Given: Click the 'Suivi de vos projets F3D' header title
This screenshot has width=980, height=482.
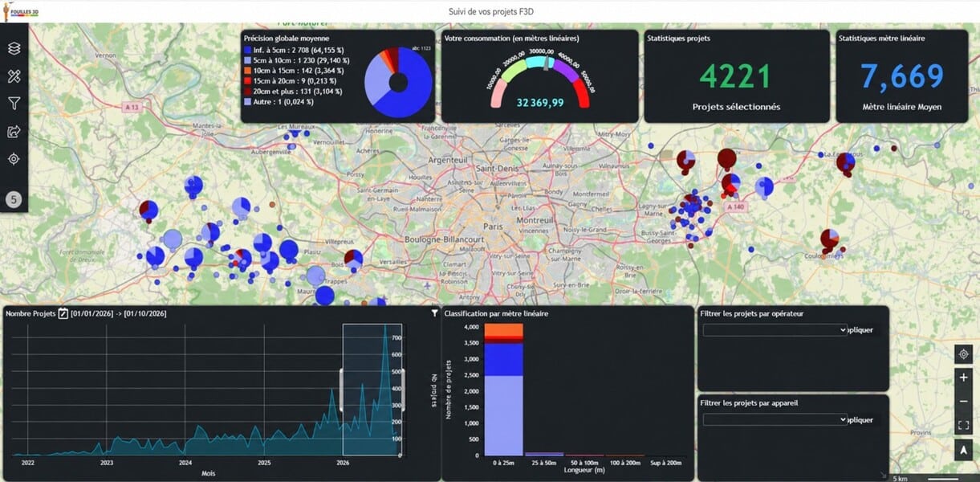Looking at the screenshot, I should (492, 11).
